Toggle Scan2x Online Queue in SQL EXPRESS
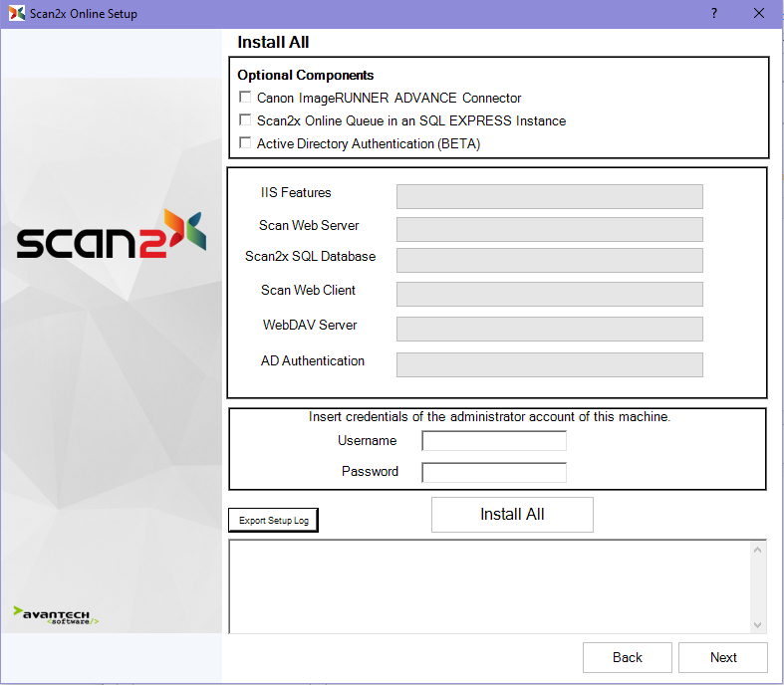784x685 pixels. click(x=245, y=120)
